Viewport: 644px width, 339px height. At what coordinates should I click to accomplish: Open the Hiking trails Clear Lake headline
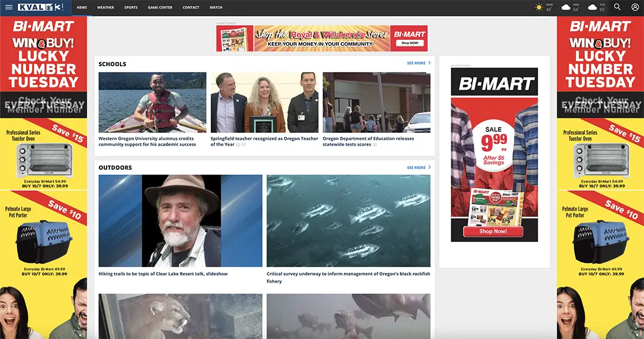click(163, 273)
